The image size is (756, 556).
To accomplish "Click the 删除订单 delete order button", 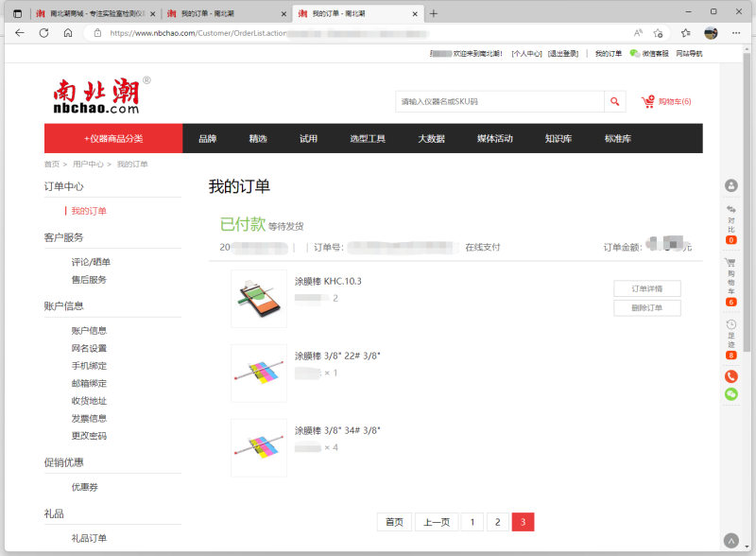I will click(646, 308).
